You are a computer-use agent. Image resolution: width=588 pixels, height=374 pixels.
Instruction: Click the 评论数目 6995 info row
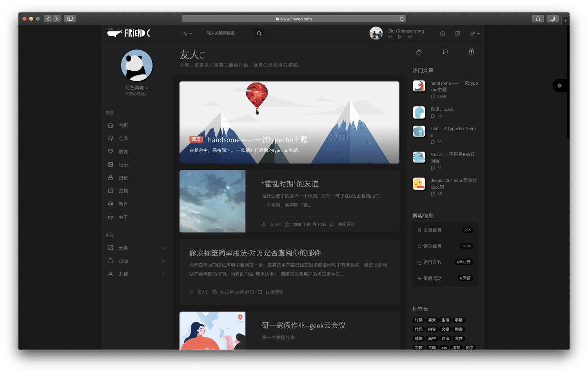445,246
